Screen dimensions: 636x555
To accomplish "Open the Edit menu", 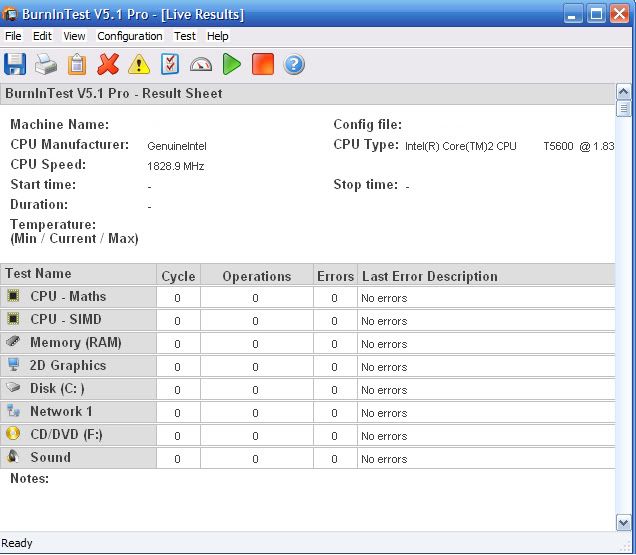I will 42,36.
